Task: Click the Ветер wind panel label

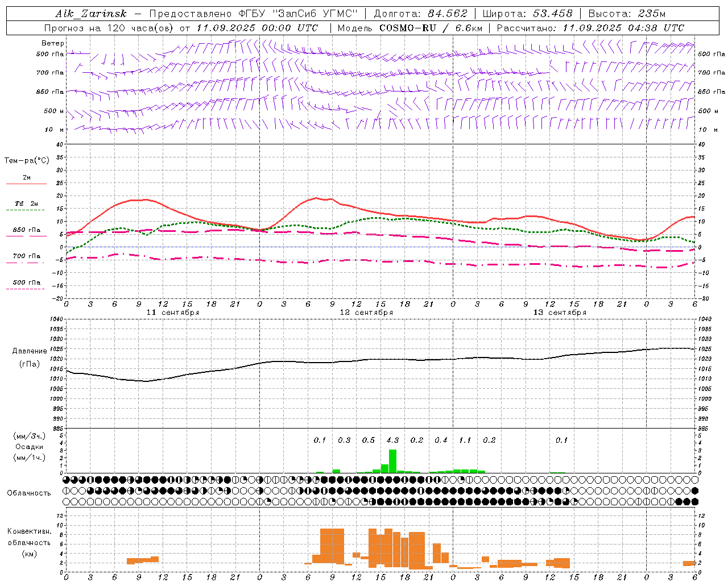Action: [53, 43]
